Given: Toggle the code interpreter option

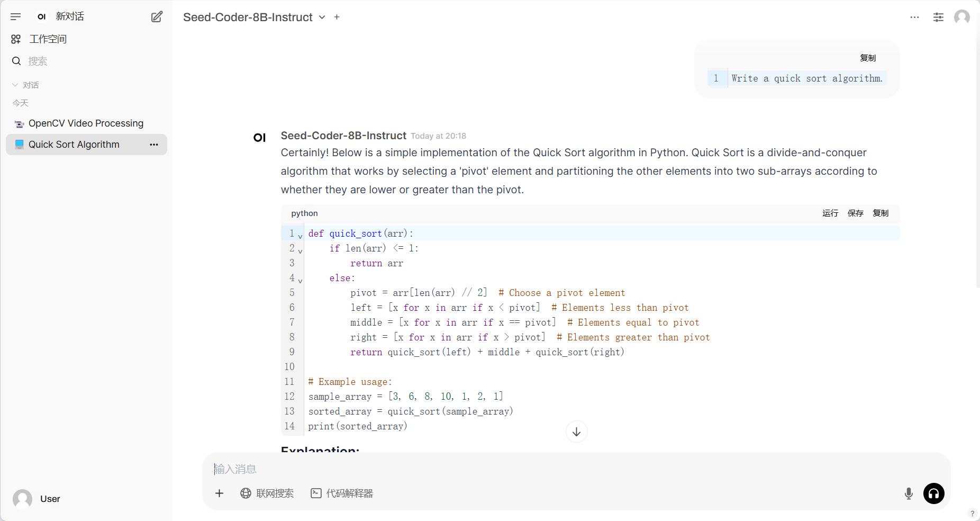Looking at the screenshot, I should 342,493.
